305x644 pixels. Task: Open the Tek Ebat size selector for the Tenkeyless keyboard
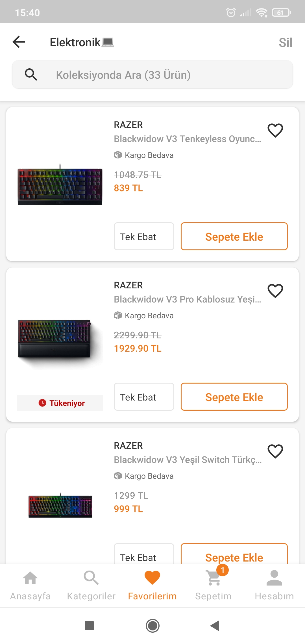[x=144, y=236]
